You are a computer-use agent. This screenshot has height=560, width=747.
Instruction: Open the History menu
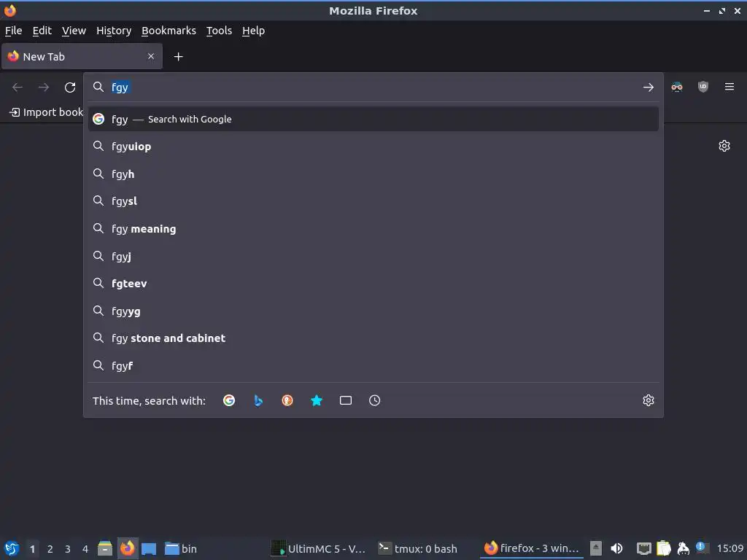tap(114, 31)
